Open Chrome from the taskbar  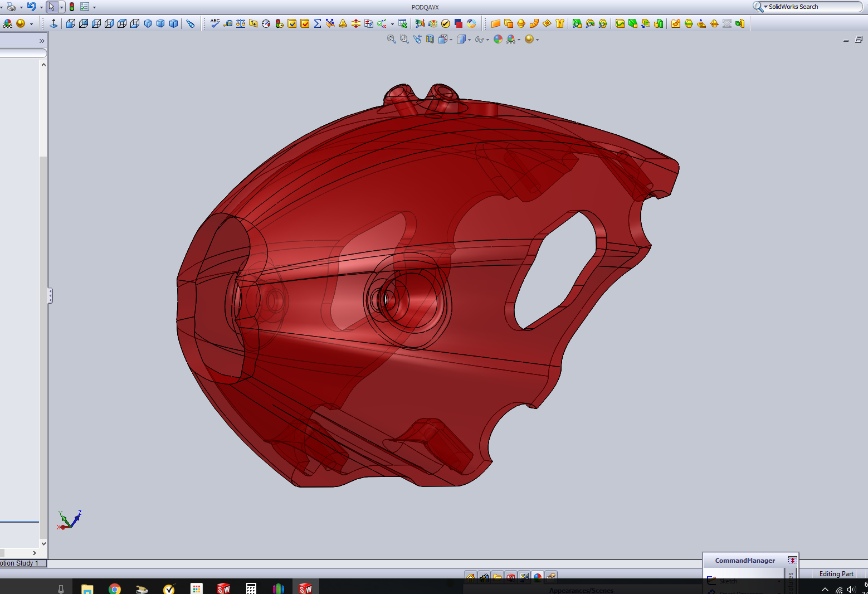point(115,588)
